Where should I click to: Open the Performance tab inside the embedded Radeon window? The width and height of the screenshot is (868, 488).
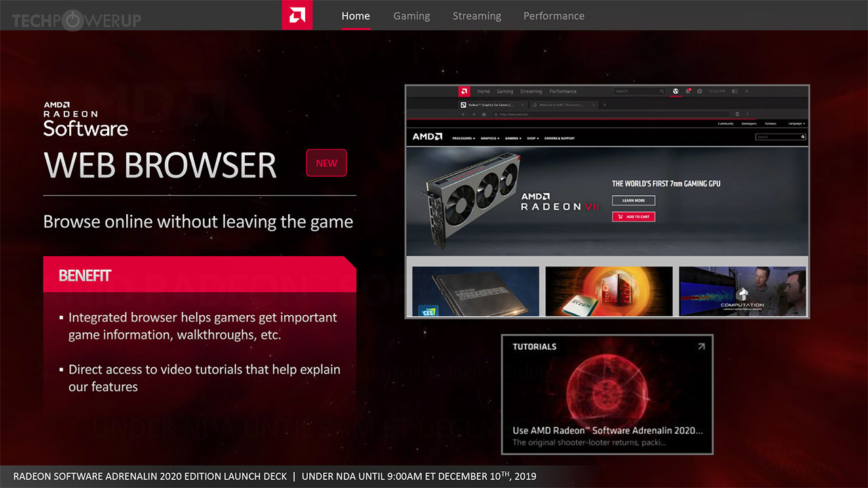563,91
